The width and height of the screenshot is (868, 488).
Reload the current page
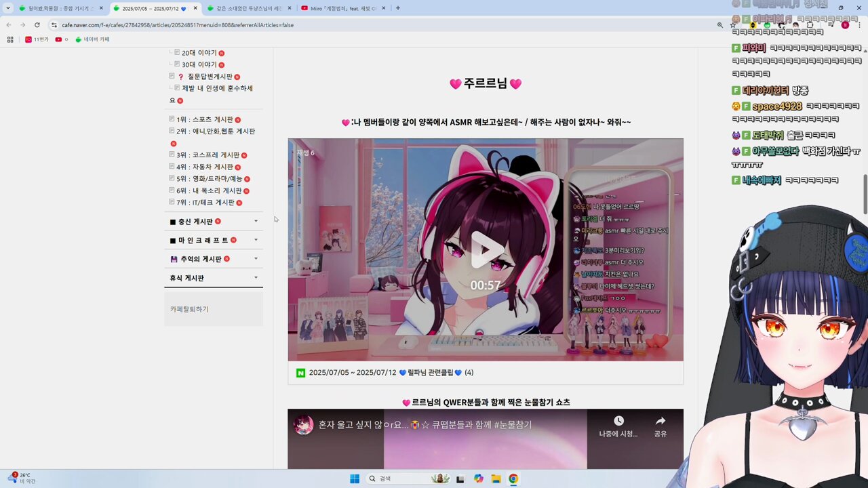pyautogui.click(x=37, y=25)
